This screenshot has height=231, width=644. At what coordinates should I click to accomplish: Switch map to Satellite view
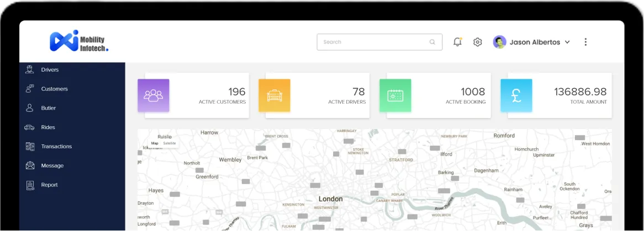tap(169, 143)
